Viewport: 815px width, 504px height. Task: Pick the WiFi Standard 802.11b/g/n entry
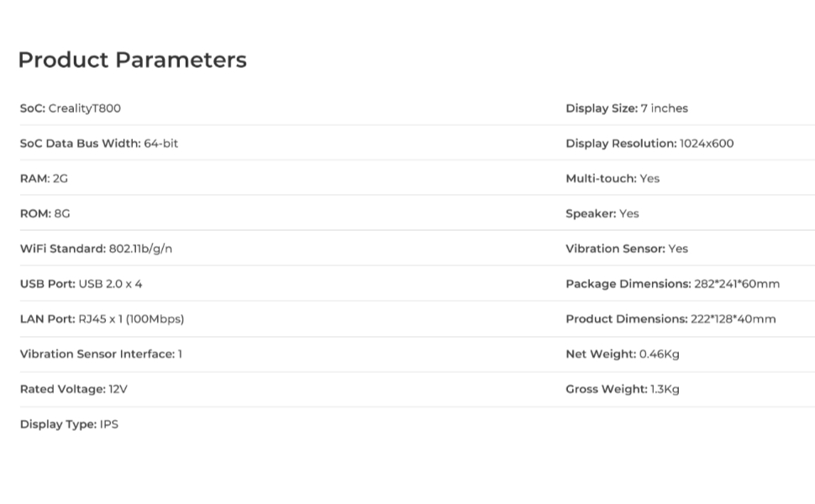97,249
